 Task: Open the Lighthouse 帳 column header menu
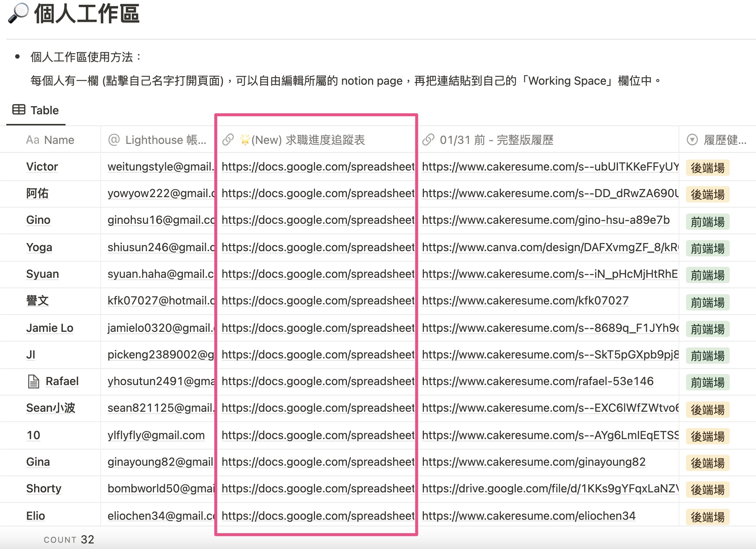[x=165, y=140]
